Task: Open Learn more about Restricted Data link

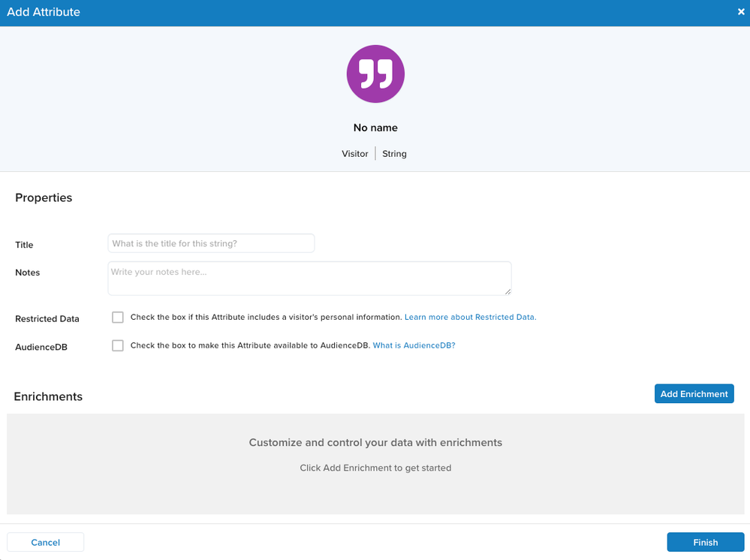Action: click(x=470, y=318)
